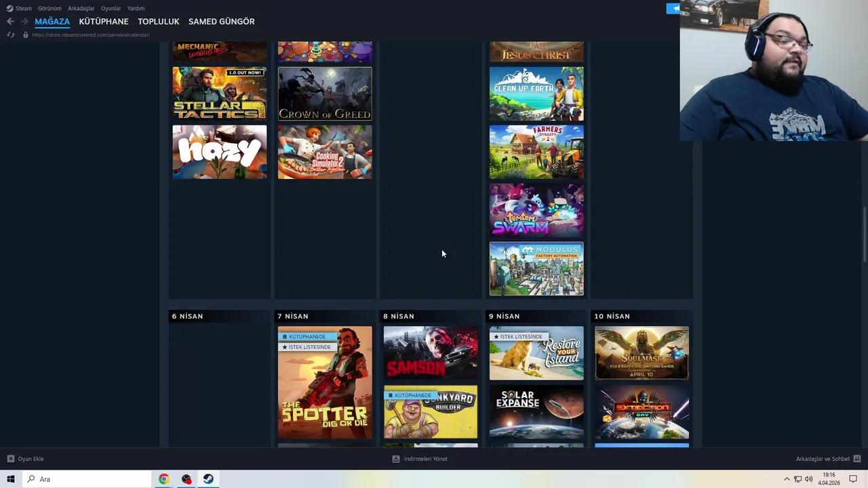The image size is (868, 488).
Task: Open the Clean Up Earth tile
Action: pyautogui.click(x=536, y=94)
